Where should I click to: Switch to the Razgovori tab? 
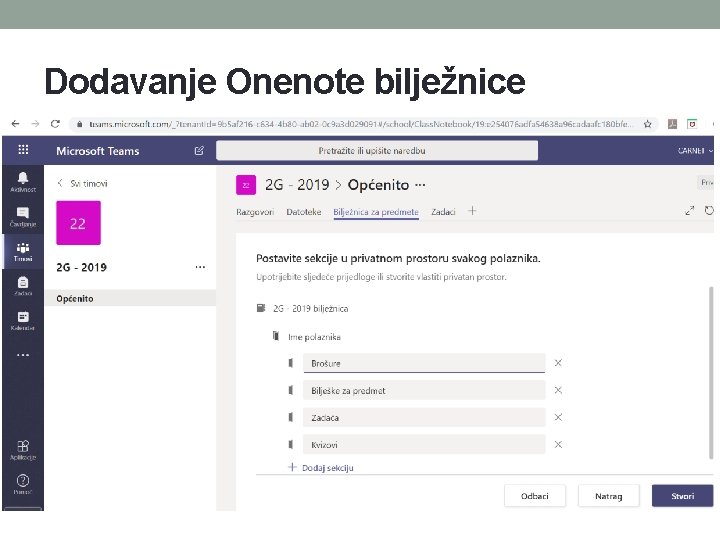tap(255, 212)
